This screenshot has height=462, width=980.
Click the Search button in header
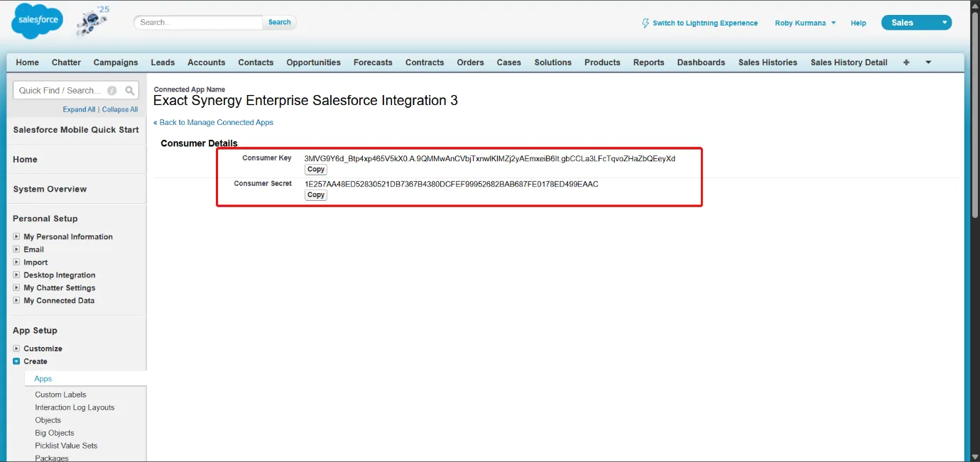coord(279,22)
